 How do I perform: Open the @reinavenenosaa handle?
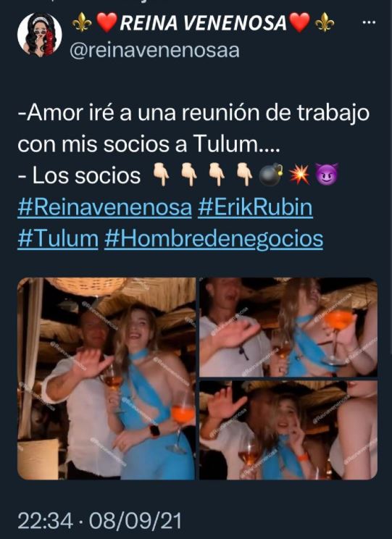pyautogui.click(x=154, y=51)
